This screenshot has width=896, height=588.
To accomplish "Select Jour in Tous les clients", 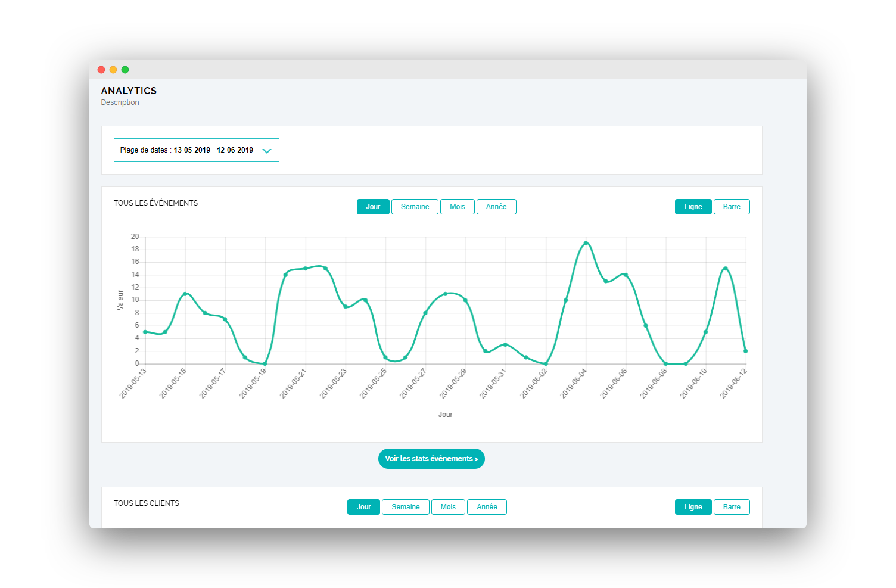I will pyautogui.click(x=363, y=507).
